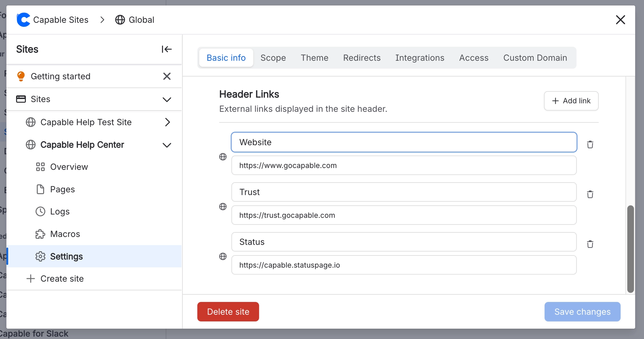The image size is (644, 339).
Task: Click the Macros puzzle icon
Action: point(40,234)
